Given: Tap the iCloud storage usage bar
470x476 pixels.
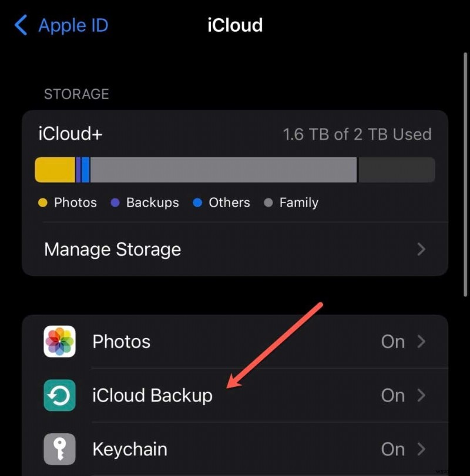Looking at the screenshot, I should tap(235, 169).
